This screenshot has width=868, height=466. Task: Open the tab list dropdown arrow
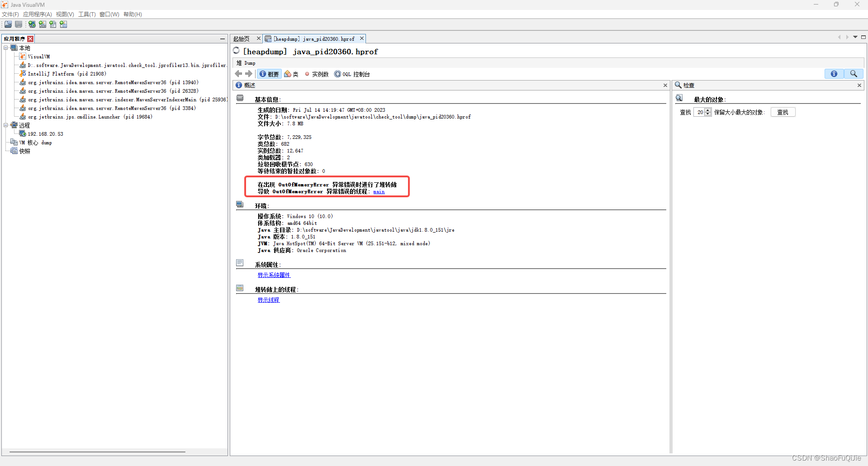[855, 37]
